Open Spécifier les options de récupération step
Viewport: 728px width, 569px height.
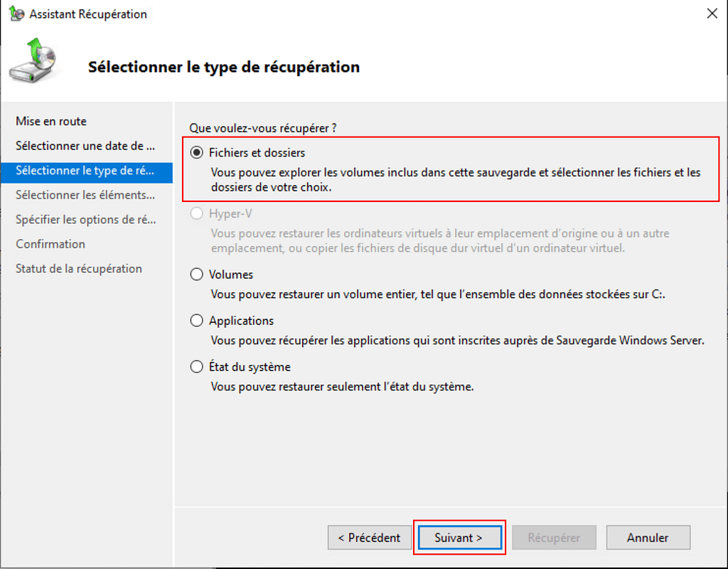click(85, 220)
